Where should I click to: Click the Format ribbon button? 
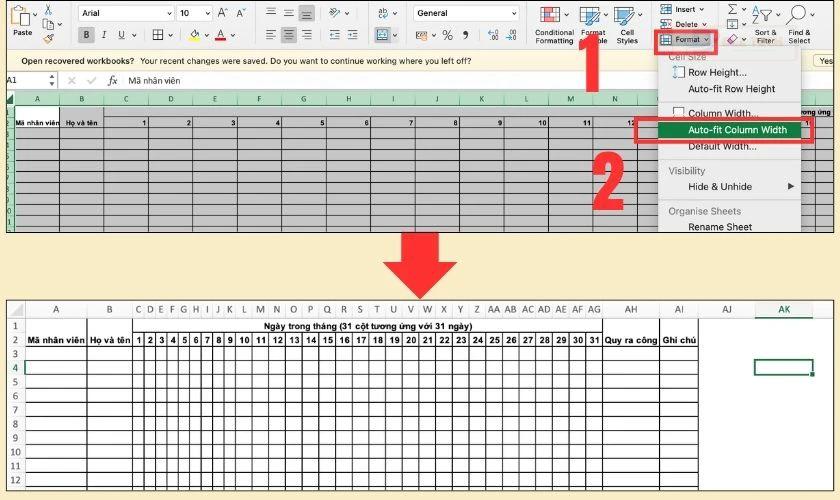685,40
